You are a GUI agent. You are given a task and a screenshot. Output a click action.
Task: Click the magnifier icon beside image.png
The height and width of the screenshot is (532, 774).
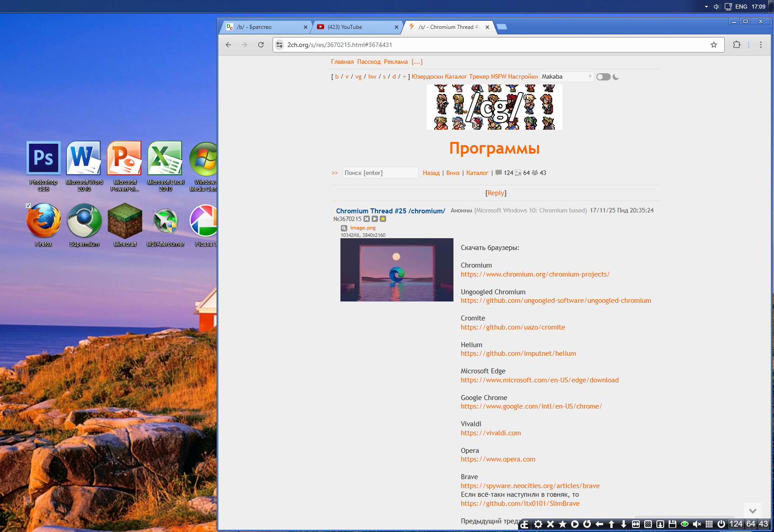pos(344,228)
